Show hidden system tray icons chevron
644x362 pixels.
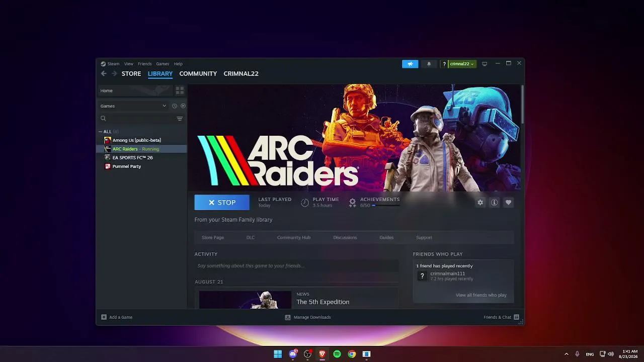[567, 354]
